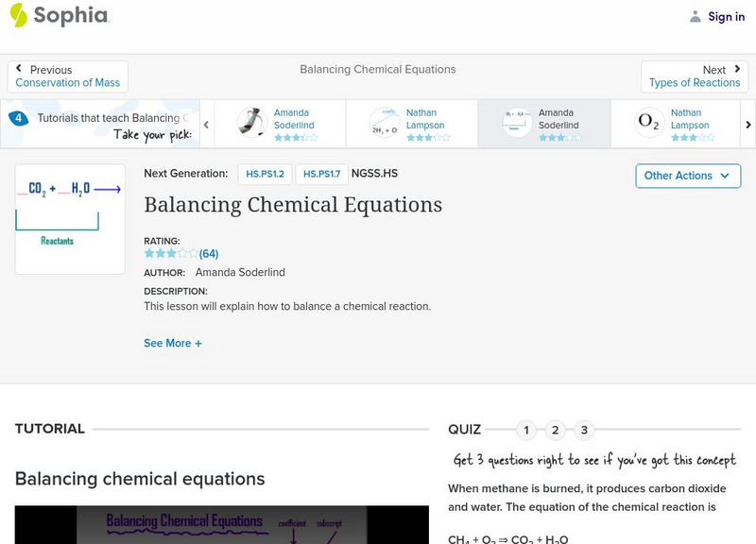
Task: Click the Sign in user icon
Action: [696, 16]
